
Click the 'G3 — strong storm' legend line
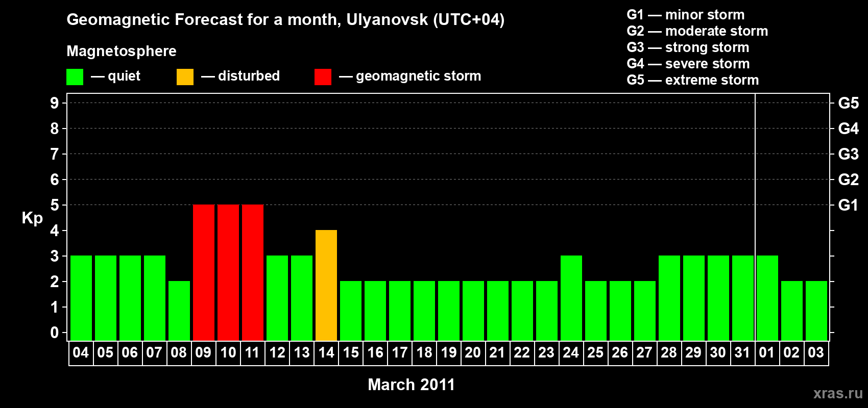(x=688, y=47)
